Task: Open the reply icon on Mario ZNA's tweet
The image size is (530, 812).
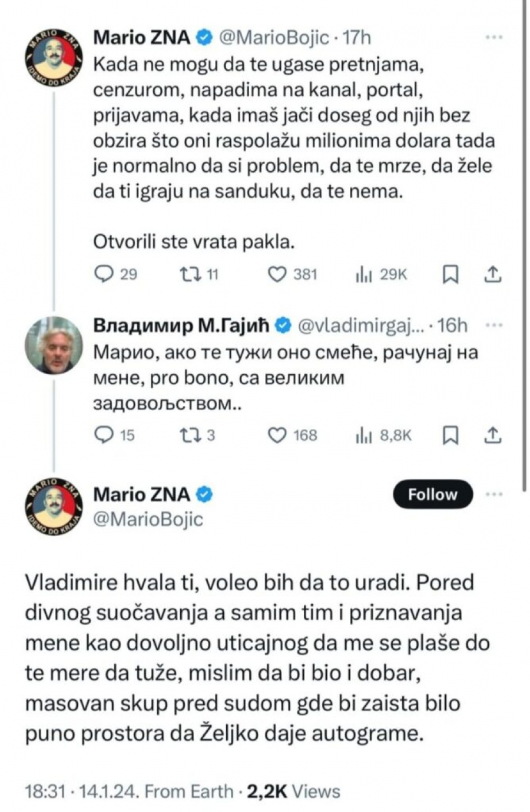Action: (105, 272)
